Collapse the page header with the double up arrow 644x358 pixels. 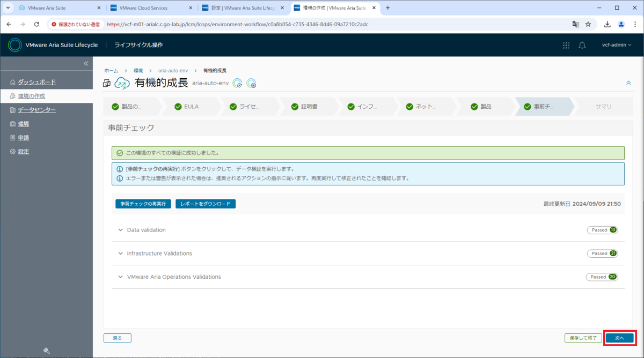(628, 83)
